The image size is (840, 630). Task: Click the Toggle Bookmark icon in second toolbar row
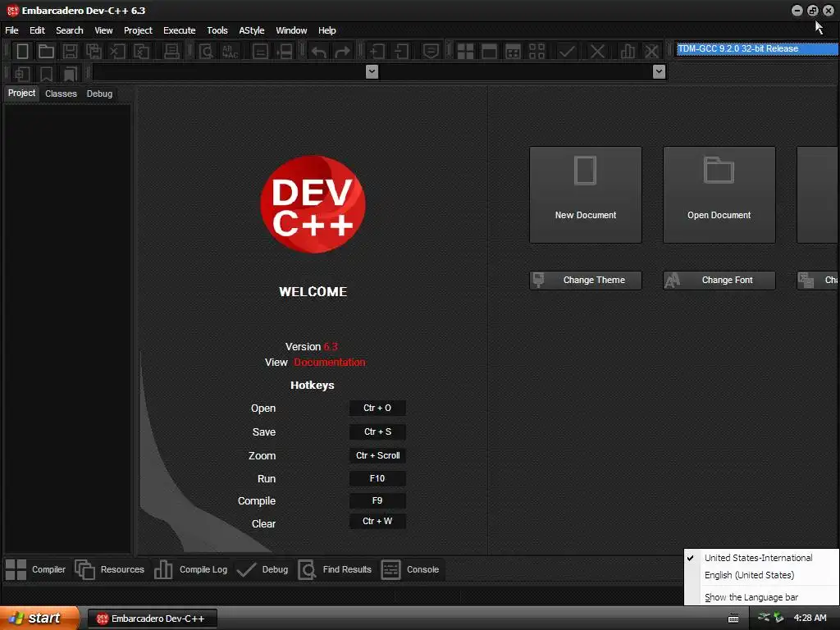(47, 73)
